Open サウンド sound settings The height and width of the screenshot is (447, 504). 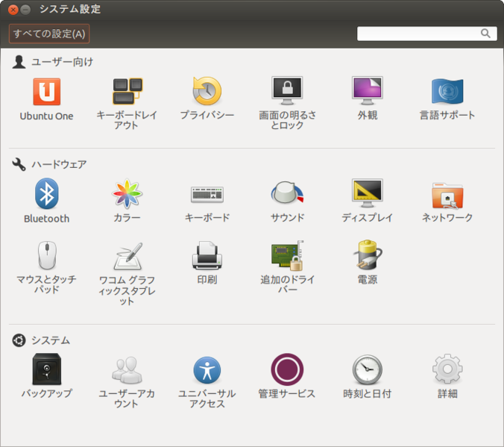(x=287, y=195)
